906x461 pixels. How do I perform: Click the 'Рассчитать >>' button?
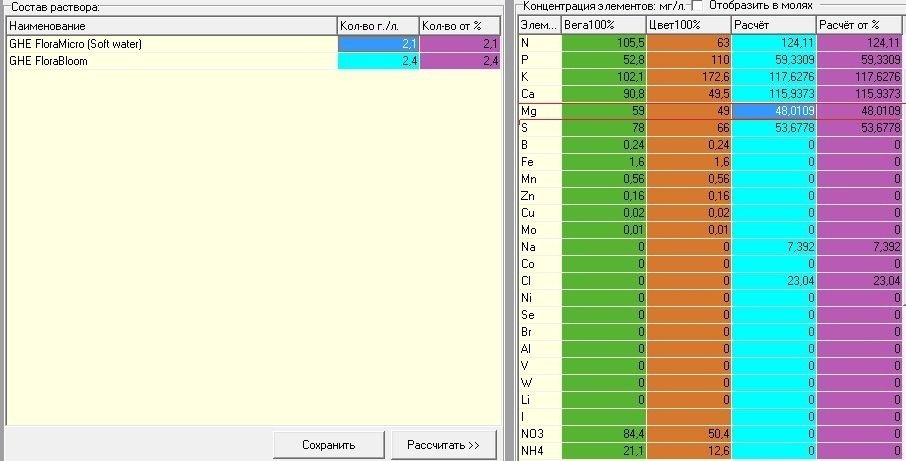pyautogui.click(x=443, y=445)
